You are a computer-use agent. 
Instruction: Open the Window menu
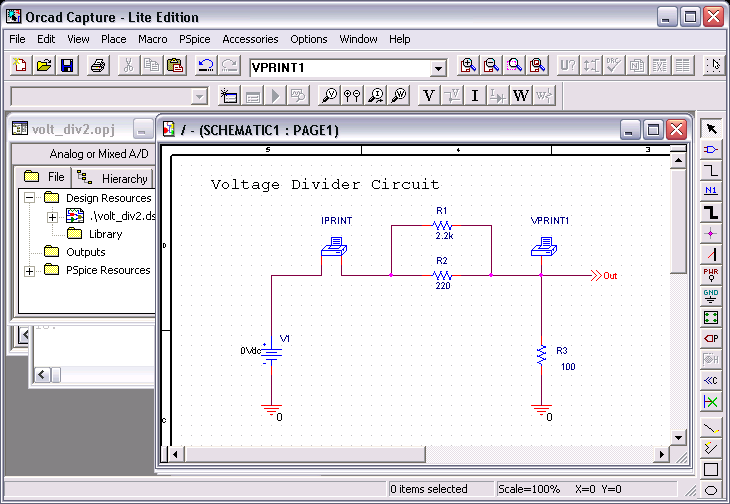coord(358,39)
